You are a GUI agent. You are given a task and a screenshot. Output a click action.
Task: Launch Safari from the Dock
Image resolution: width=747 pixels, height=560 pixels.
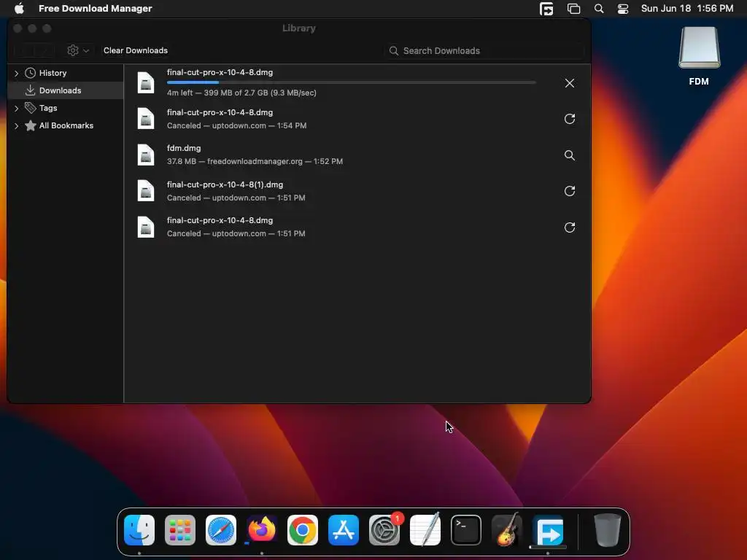pos(220,530)
